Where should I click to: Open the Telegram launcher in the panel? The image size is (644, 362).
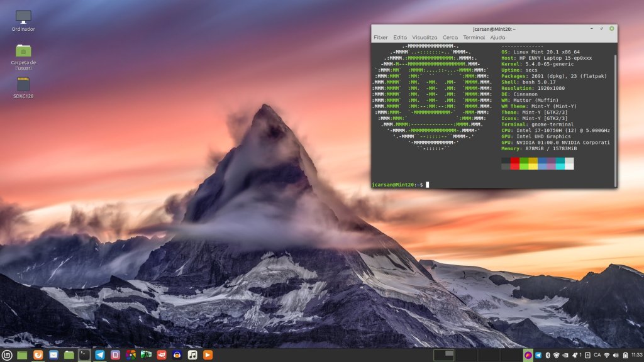click(x=99, y=355)
